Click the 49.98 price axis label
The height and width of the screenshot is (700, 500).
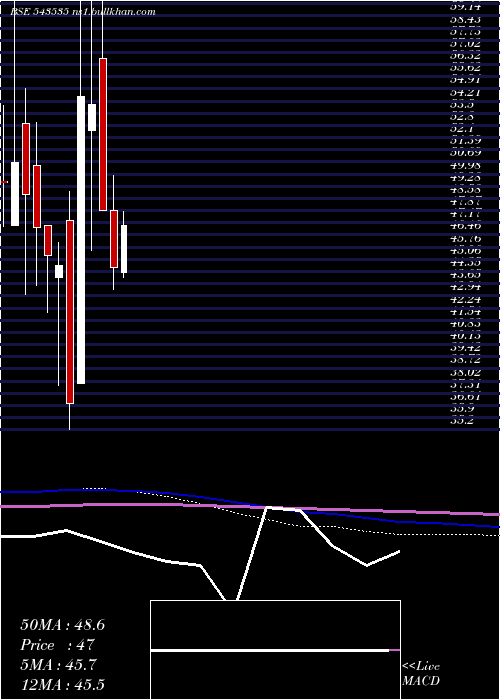point(465,166)
